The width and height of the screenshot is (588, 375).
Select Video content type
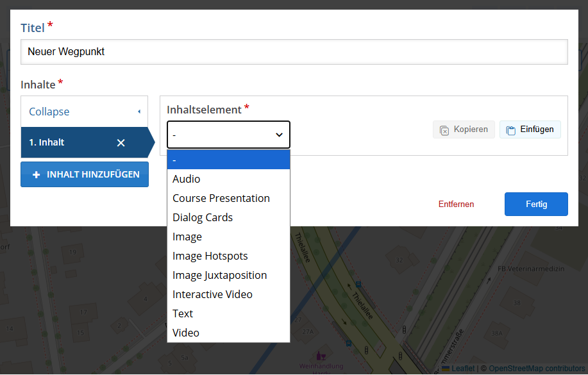click(186, 333)
